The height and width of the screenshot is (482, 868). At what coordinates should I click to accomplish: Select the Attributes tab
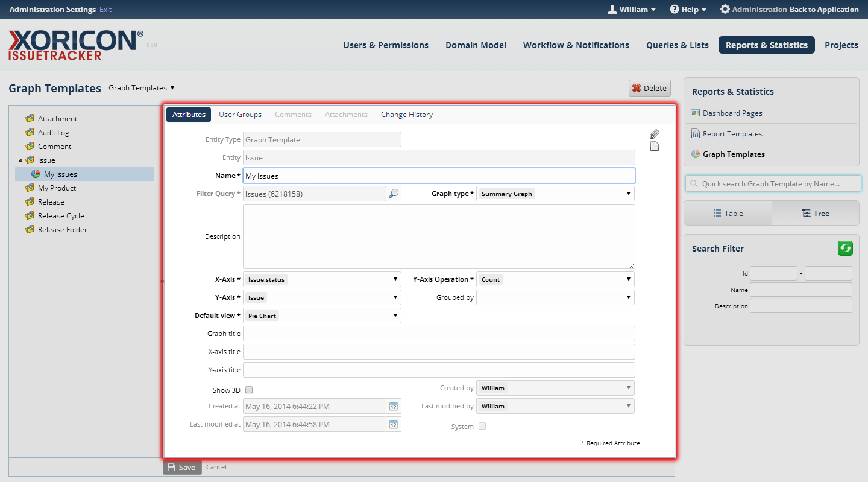[189, 114]
